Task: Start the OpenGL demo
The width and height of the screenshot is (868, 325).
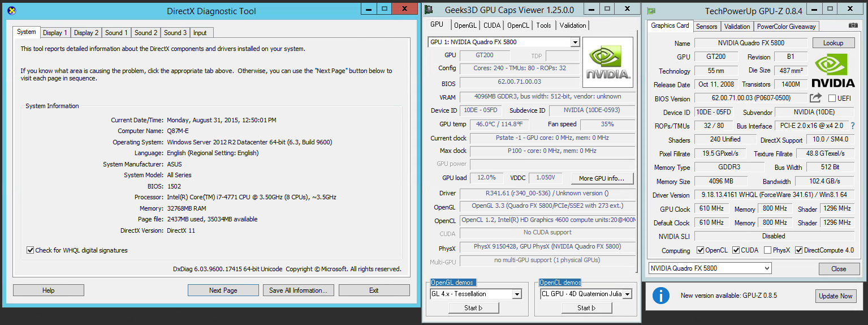Action: click(x=473, y=308)
